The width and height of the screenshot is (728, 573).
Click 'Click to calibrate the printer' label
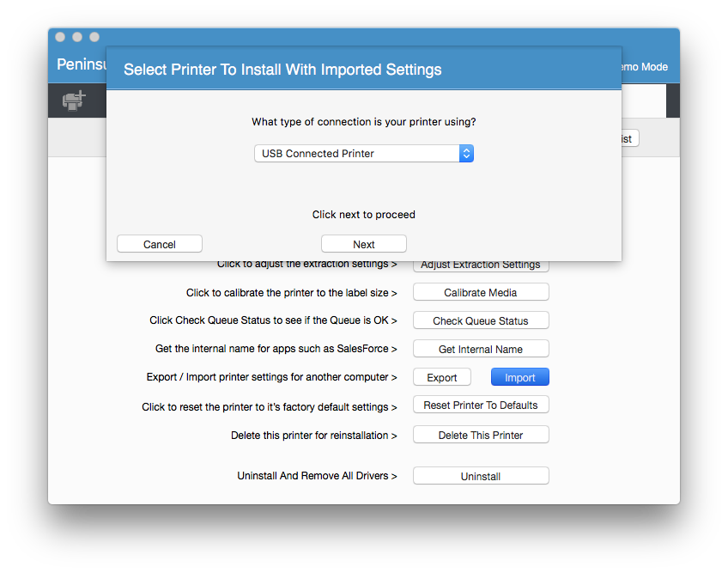coord(292,293)
